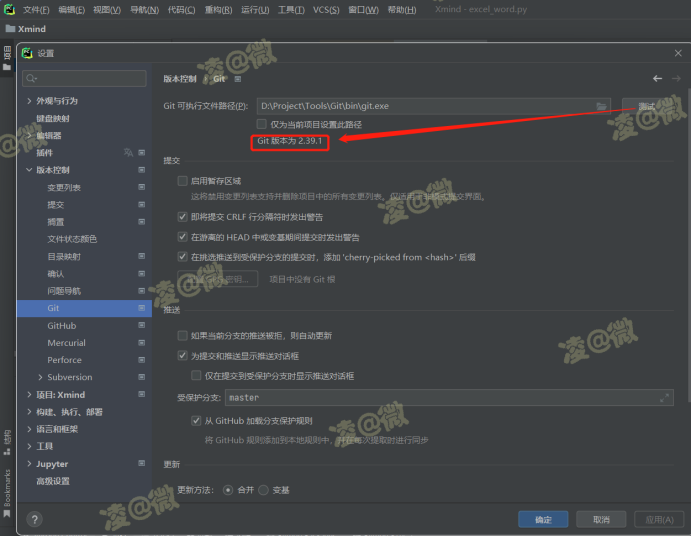Select the 变基 update method radio
This screenshot has height=536, width=692.
point(263,490)
